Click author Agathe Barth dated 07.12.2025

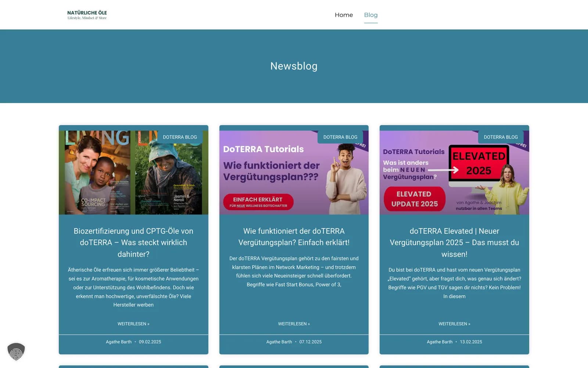(279, 342)
